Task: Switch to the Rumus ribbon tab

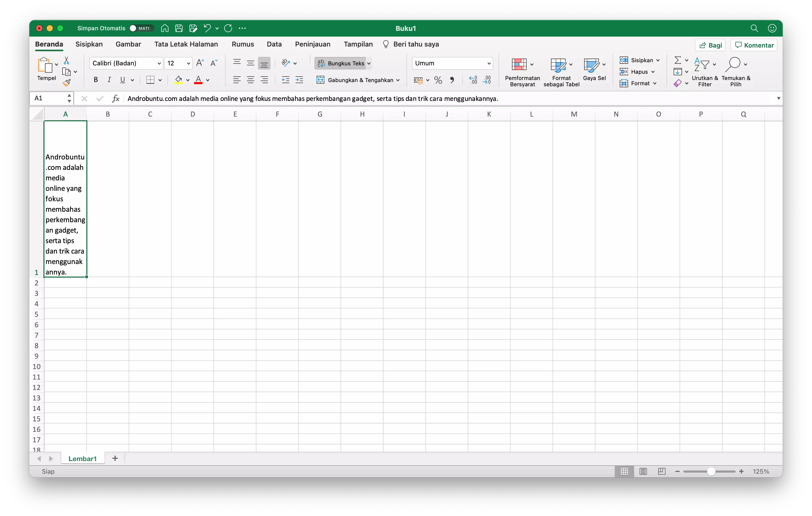Action: pos(243,44)
